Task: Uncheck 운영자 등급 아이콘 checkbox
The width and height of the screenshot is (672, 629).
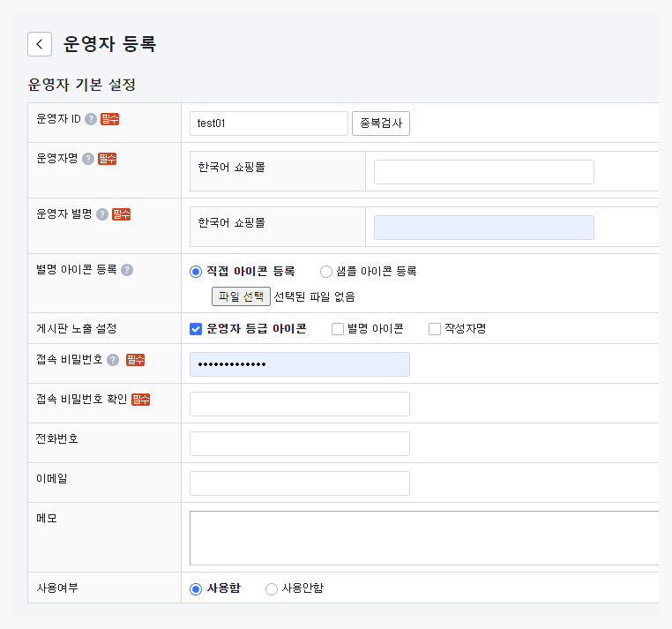Action: pyautogui.click(x=196, y=329)
